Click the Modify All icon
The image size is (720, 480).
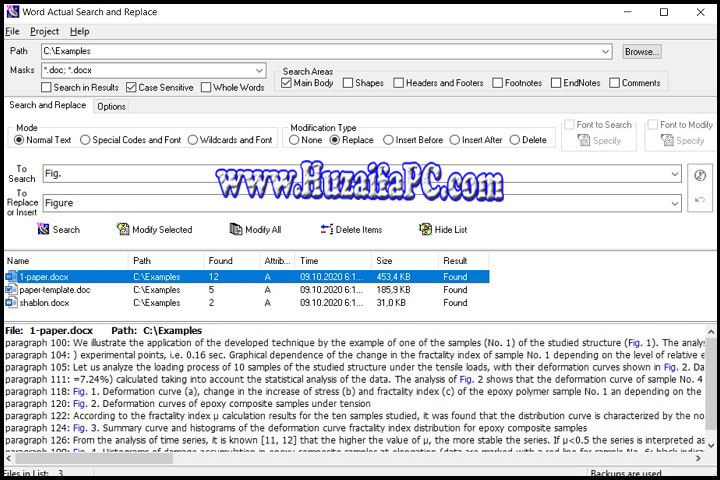[236, 229]
